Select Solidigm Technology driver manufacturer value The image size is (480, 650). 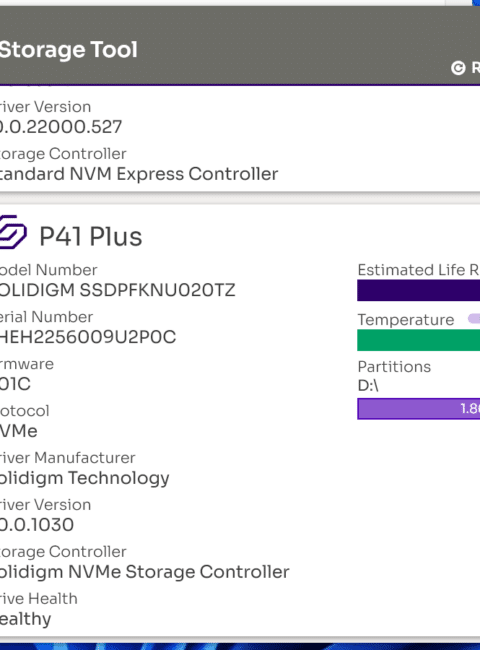tap(85, 478)
